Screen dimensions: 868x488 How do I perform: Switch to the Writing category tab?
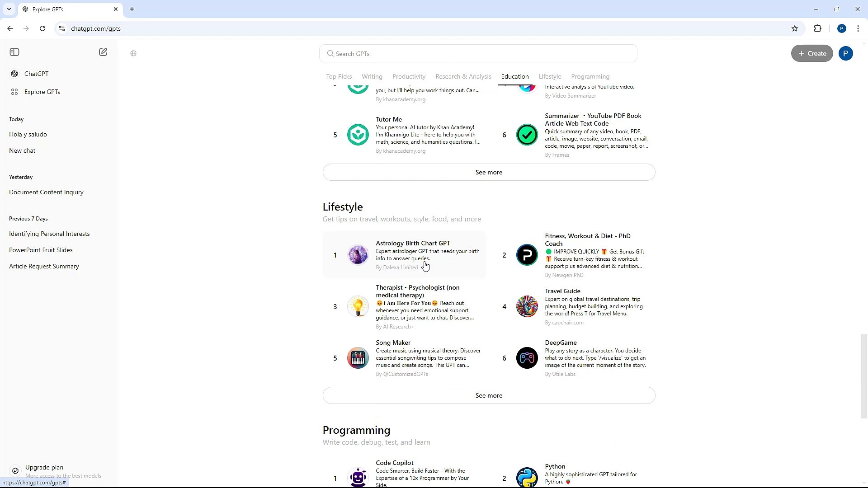tap(372, 76)
